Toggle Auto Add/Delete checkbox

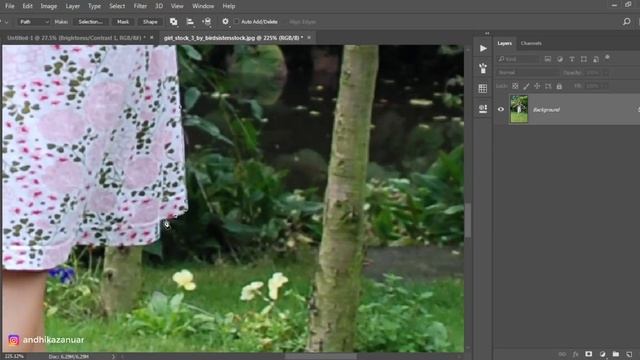click(x=236, y=22)
